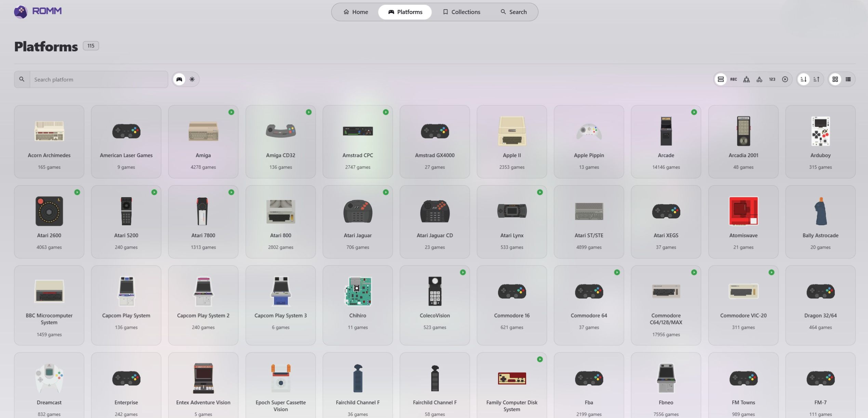Group platforms by category shapes icon
The width and height of the screenshot is (868, 418).
point(759,79)
